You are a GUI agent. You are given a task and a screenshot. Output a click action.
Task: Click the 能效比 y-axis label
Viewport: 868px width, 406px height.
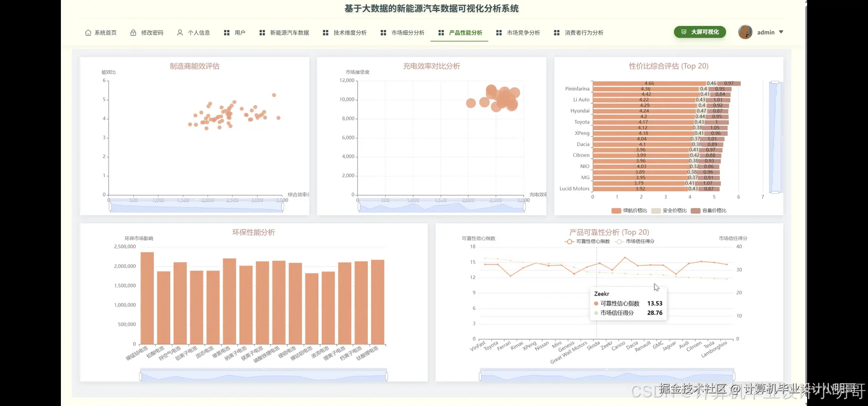109,72
